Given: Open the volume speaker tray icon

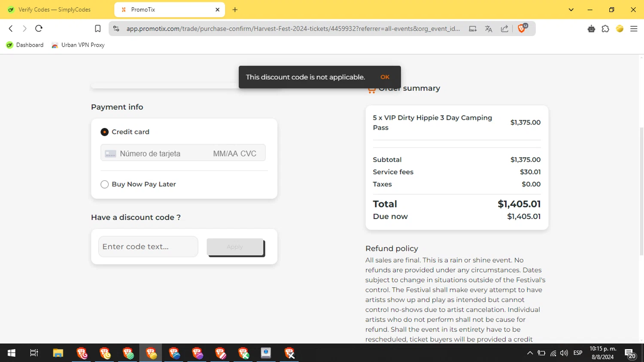Looking at the screenshot, I should (564, 353).
